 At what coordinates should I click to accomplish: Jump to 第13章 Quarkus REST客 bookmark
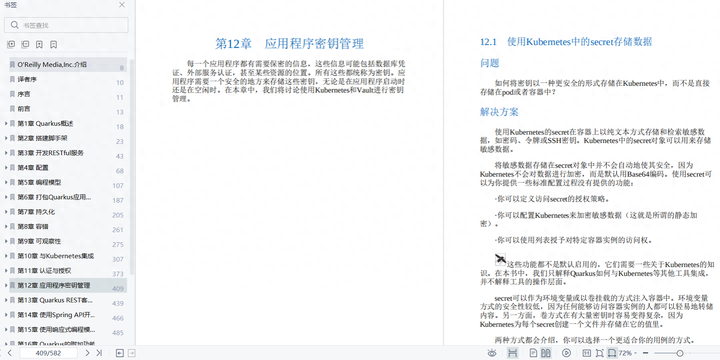pos(55,300)
